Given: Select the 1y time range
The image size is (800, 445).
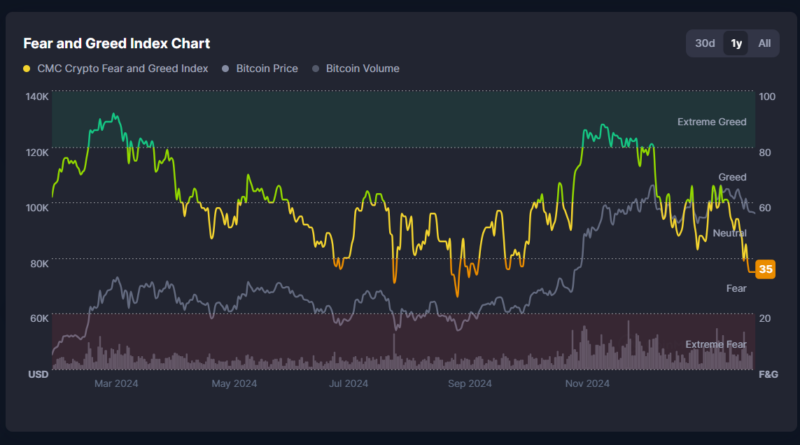Looking at the screenshot, I should [736, 43].
